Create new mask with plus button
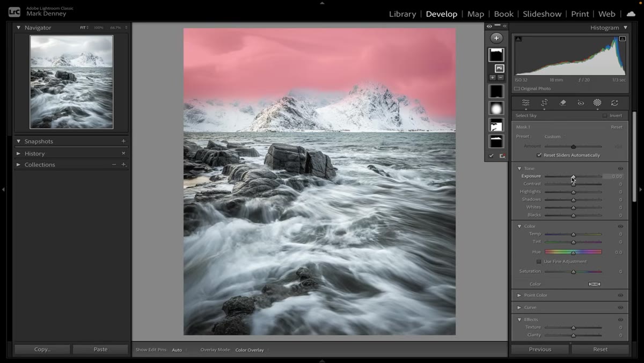The image size is (644, 363). click(496, 38)
